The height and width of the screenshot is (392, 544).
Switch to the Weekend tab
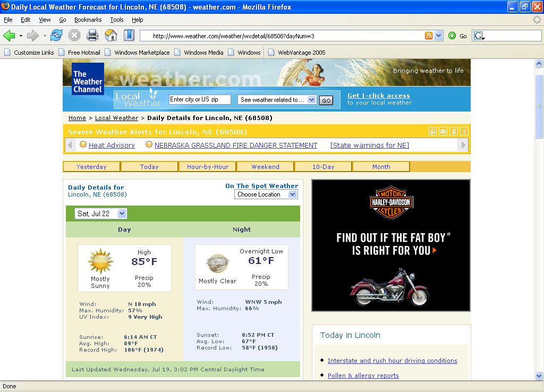(x=266, y=166)
